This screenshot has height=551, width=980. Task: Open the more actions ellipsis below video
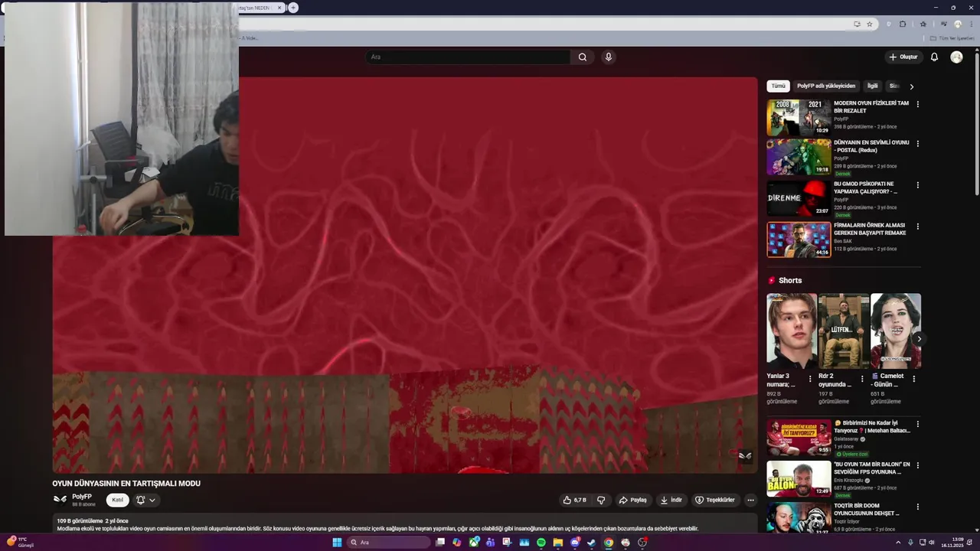coord(750,500)
